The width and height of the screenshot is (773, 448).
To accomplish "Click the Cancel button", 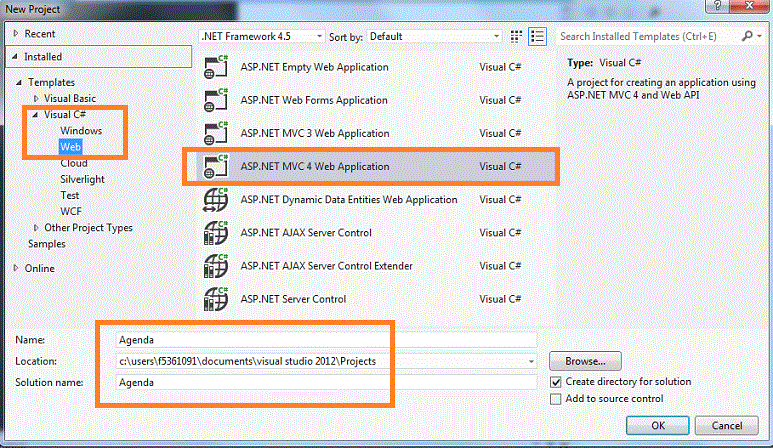I will click(726, 425).
